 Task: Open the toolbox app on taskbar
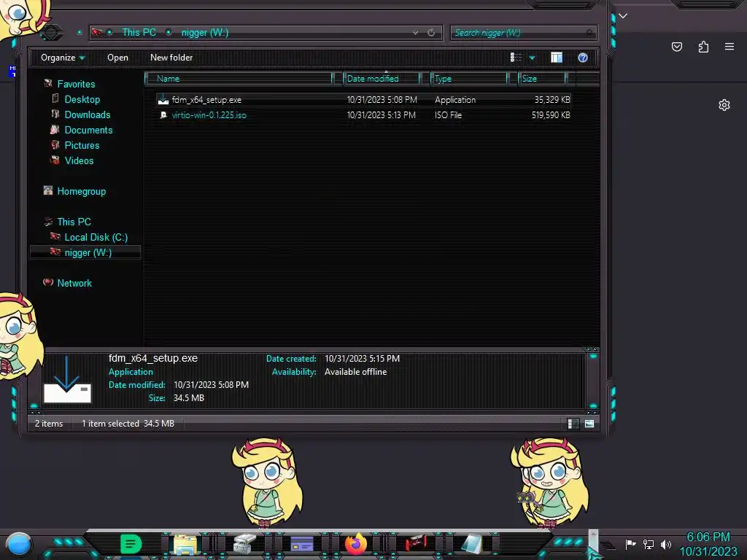[x=245, y=544]
